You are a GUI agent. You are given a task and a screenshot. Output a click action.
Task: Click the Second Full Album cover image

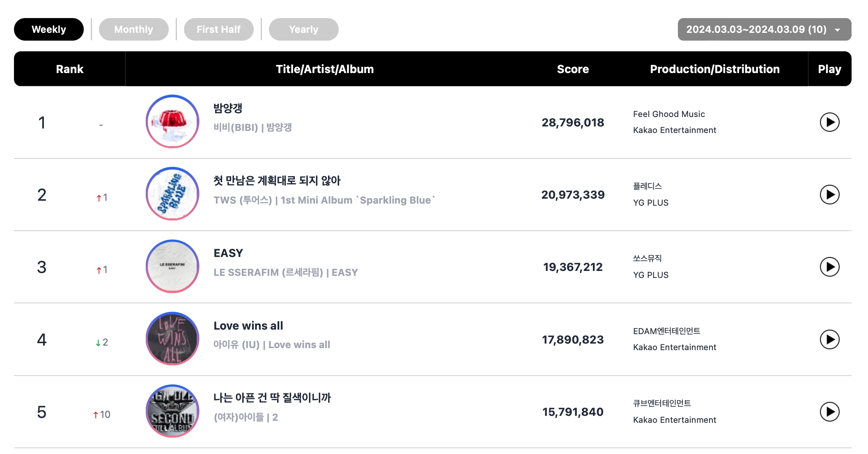172,411
